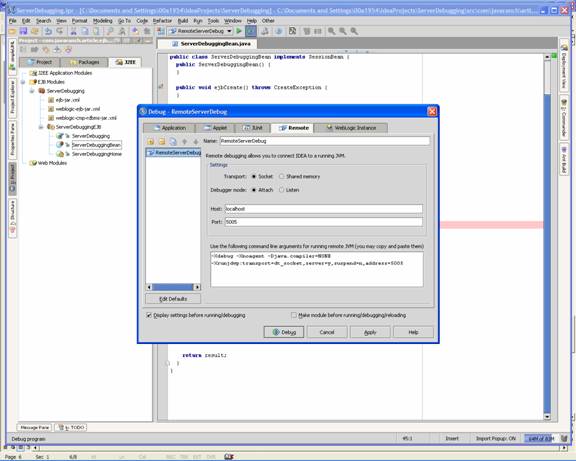576x461 pixels.
Task: Switch to the Project view tab
Action: point(40,62)
